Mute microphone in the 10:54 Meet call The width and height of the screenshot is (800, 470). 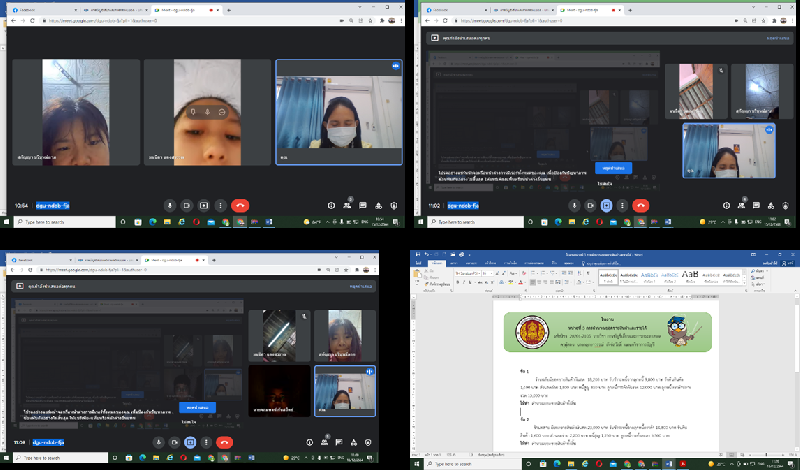click(170, 204)
